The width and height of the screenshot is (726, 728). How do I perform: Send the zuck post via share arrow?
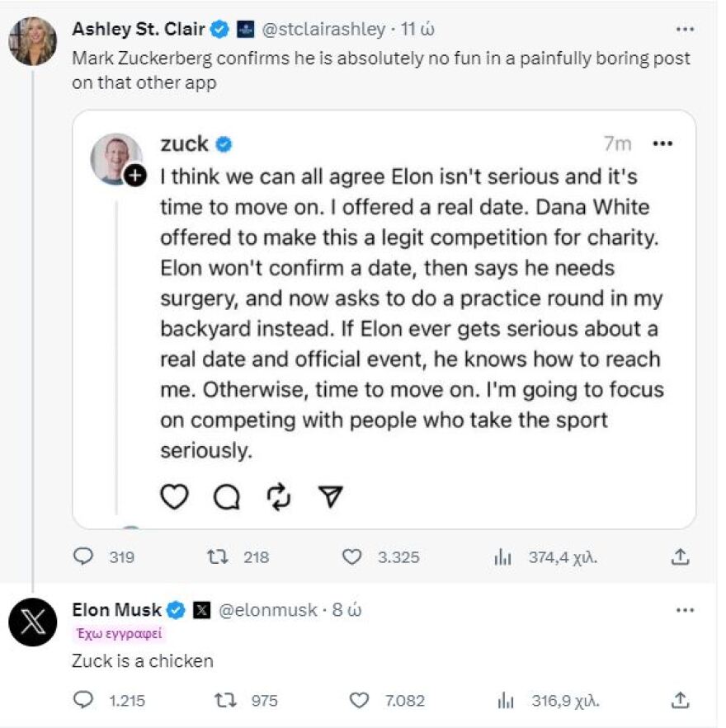[x=330, y=496]
